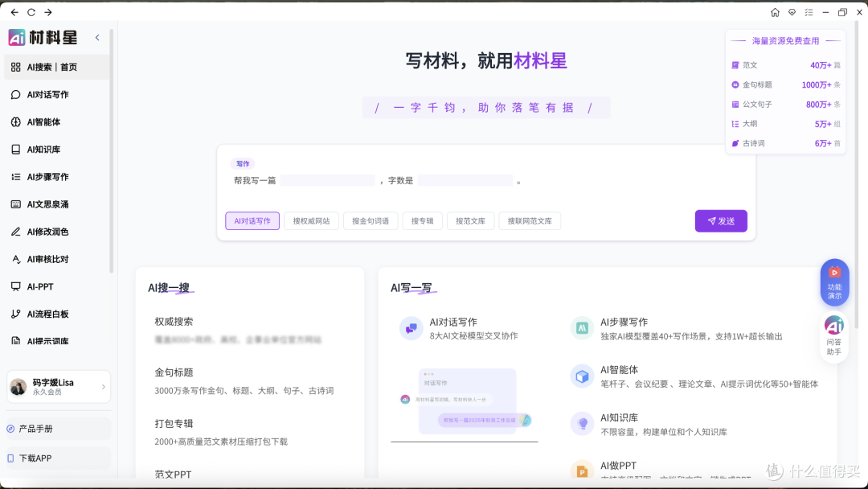The width and height of the screenshot is (868, 489).
Task: Select the 搜金句词语 mode tab
Action: point(371,221)
